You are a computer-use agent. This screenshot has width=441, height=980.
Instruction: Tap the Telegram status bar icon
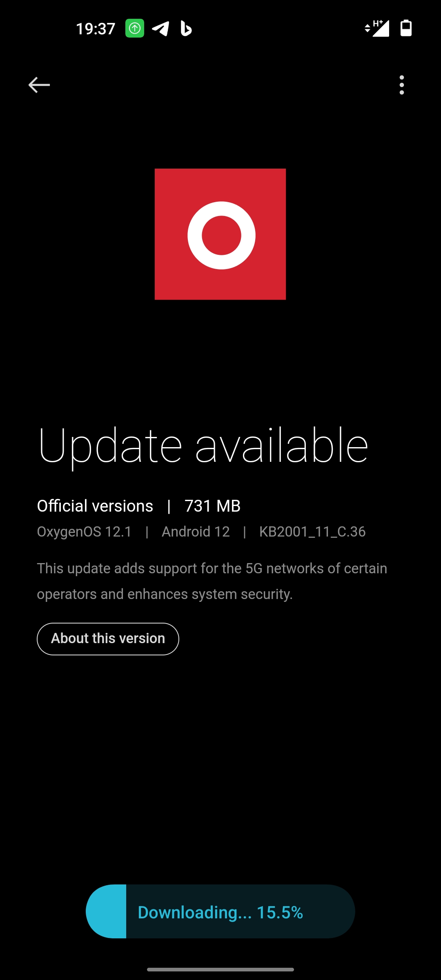[x=161, y=29]
